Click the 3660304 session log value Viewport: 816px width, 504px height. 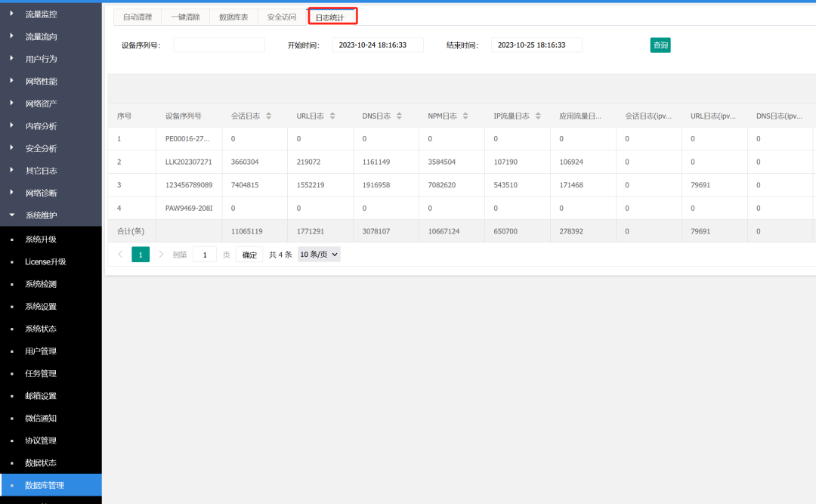tap(245, 162)
